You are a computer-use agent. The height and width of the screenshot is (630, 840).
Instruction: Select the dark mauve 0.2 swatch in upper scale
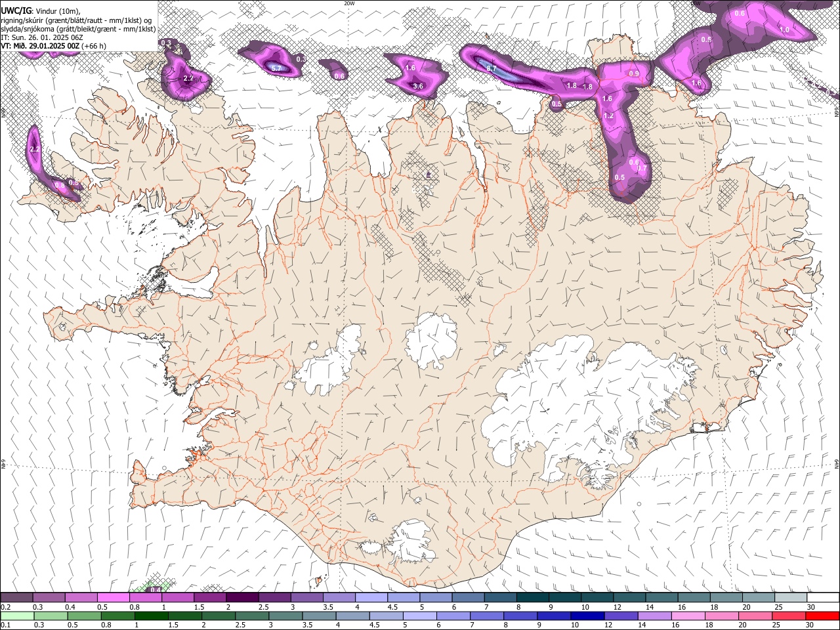(x=16, y=598)
